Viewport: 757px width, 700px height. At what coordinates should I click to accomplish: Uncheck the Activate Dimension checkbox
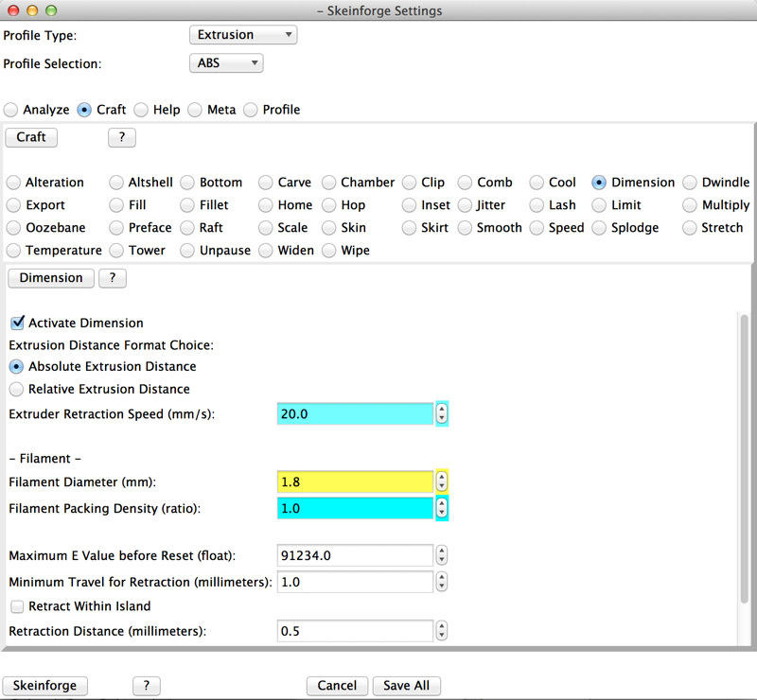click(x=17, y=323)
